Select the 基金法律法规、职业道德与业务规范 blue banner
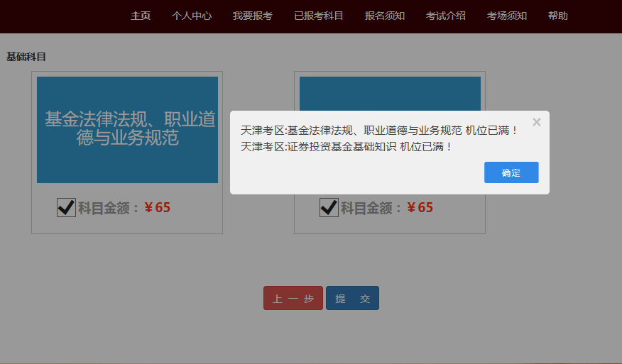Image resolution: width=622 pixels, height=364 pixels. click(x=128, y=129)
